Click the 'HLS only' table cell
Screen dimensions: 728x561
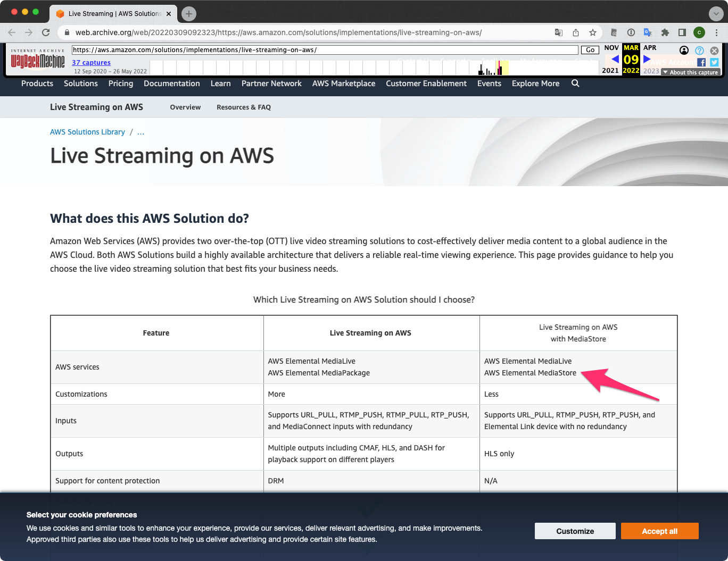pos(499,454)
